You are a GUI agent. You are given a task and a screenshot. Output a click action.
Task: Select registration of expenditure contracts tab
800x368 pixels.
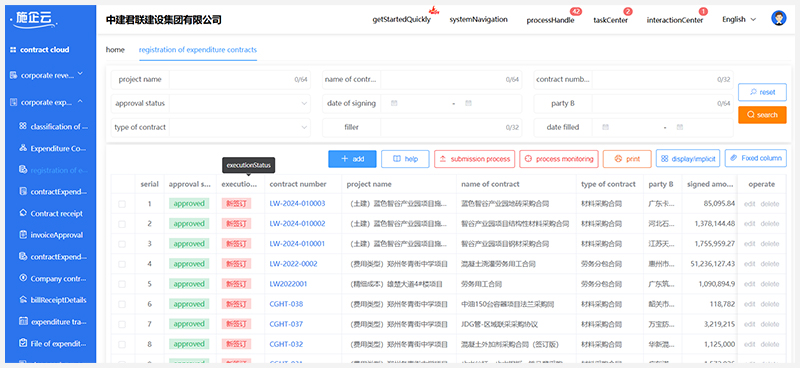[198, 50]
